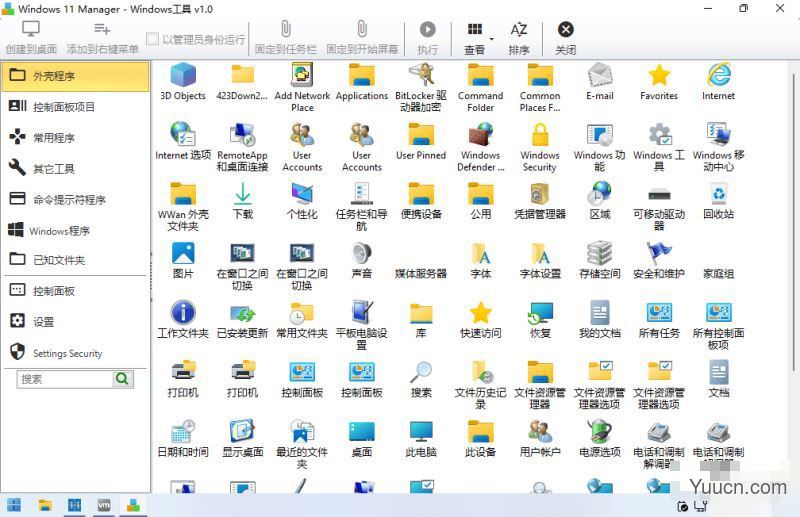Open File Explorer from the taskbar
Screen dimensions: 800x517
tap(45, 505)
